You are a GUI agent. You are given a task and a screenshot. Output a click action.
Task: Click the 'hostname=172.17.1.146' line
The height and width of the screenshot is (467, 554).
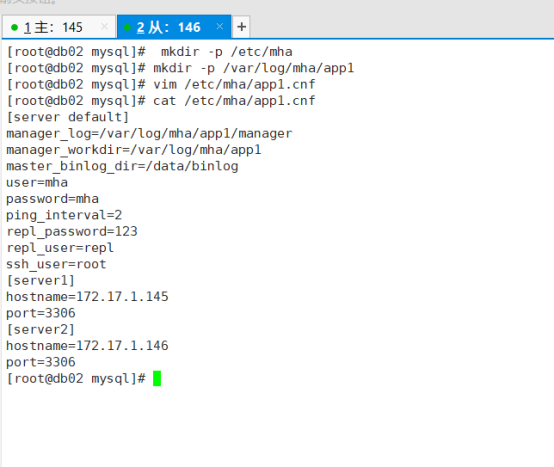click(x=87, y=345)
